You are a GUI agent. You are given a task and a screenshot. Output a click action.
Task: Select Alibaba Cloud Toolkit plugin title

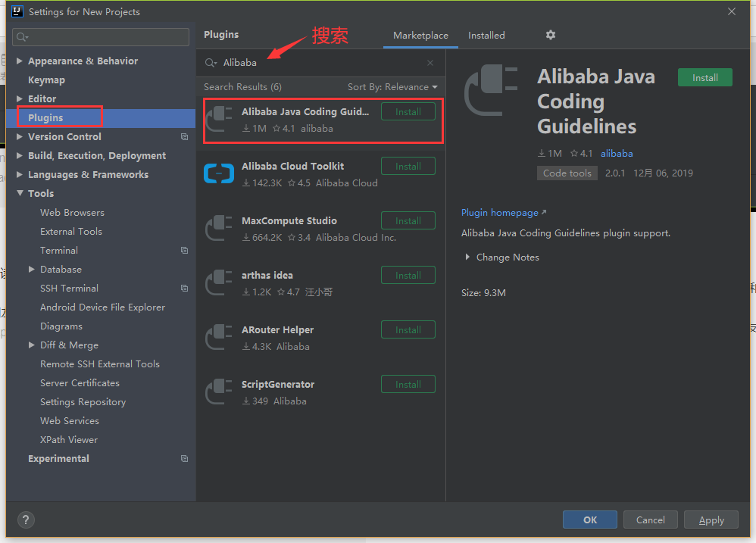pos(292,166)
